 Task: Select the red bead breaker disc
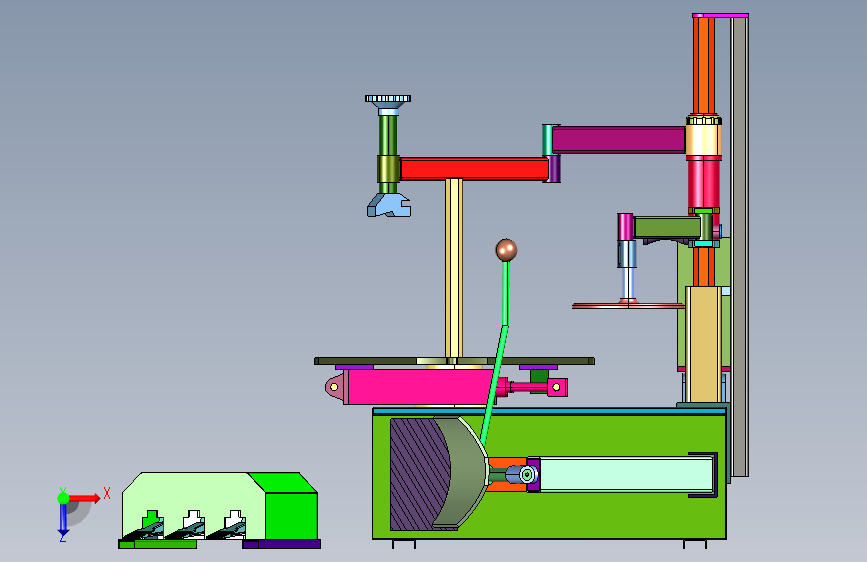pos(629,305)
